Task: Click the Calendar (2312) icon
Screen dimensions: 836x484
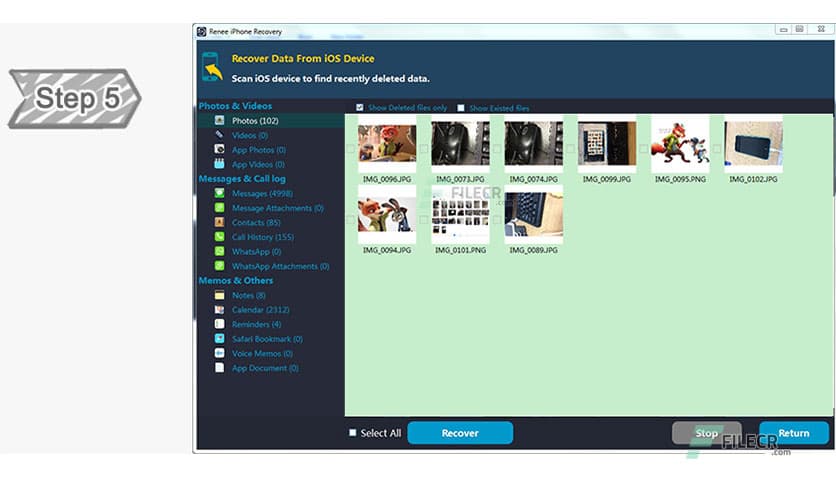Action: point(219,309)
